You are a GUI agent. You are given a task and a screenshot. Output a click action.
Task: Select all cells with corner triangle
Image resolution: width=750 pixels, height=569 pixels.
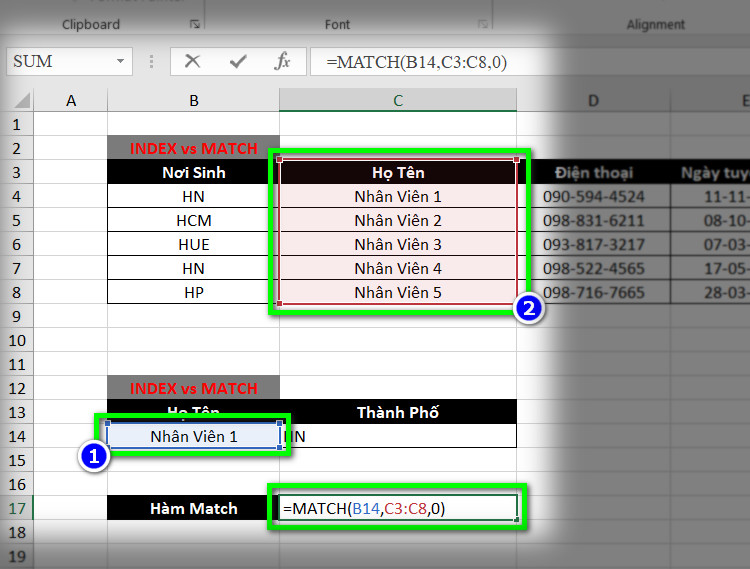(x=22, y=100)
